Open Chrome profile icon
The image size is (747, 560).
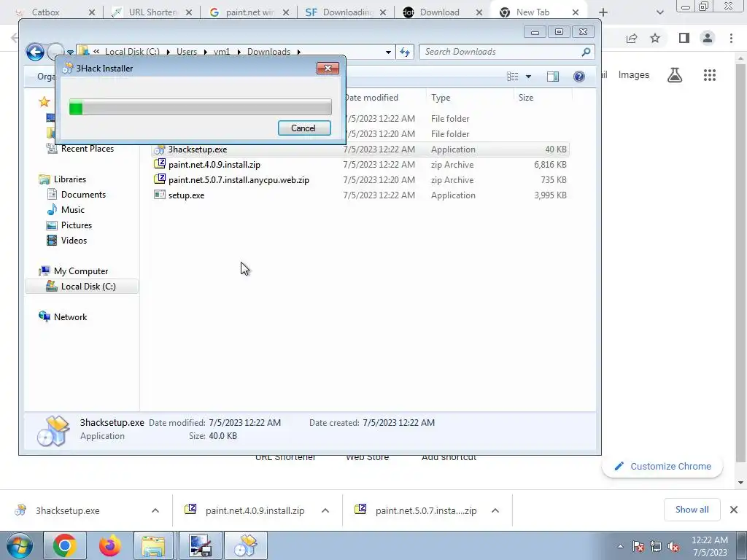click(708, 38)
